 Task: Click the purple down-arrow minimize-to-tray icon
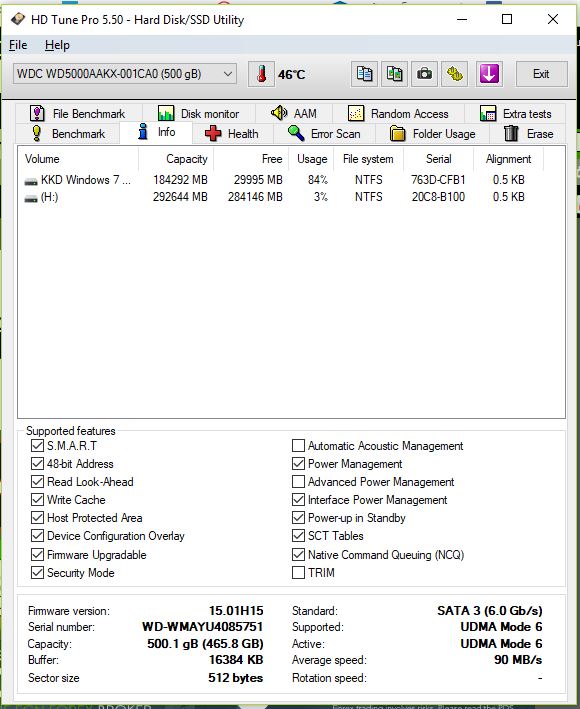[489, 74]
